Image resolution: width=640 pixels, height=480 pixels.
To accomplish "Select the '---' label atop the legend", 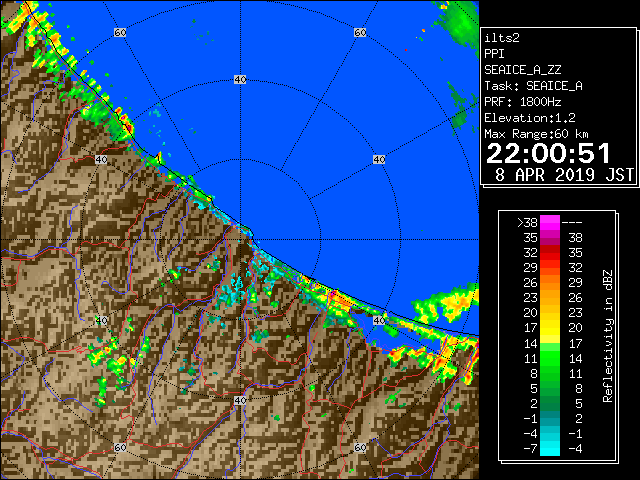I will [572, 222].
